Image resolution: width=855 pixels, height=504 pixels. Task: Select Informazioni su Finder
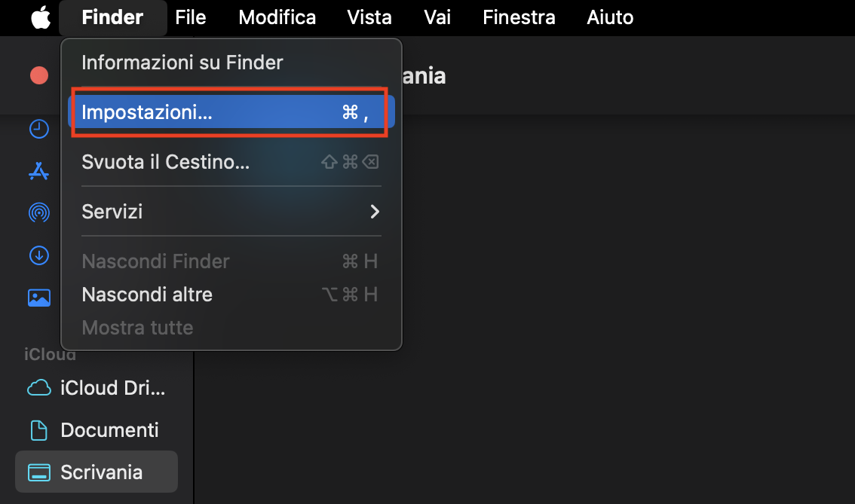pos(182,63)
